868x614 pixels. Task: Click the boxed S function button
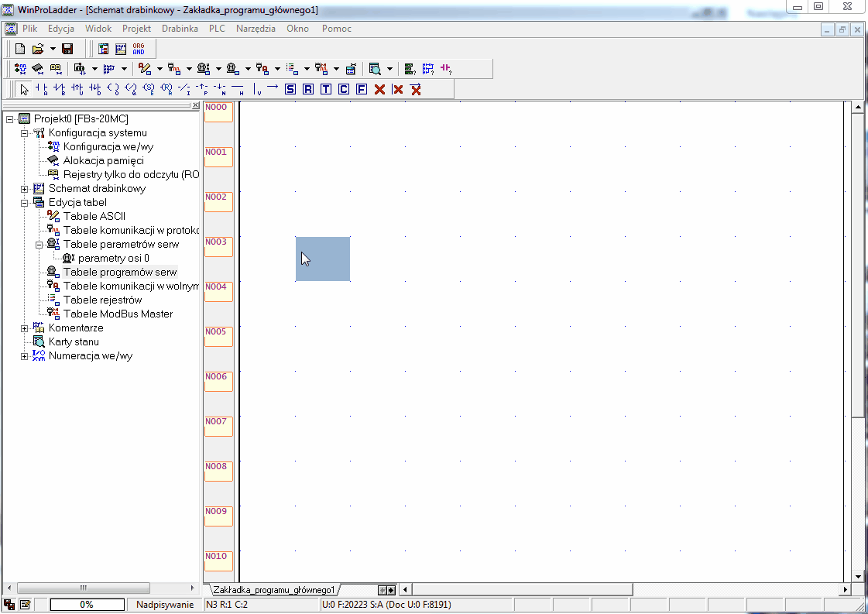[x=290, y=89]
